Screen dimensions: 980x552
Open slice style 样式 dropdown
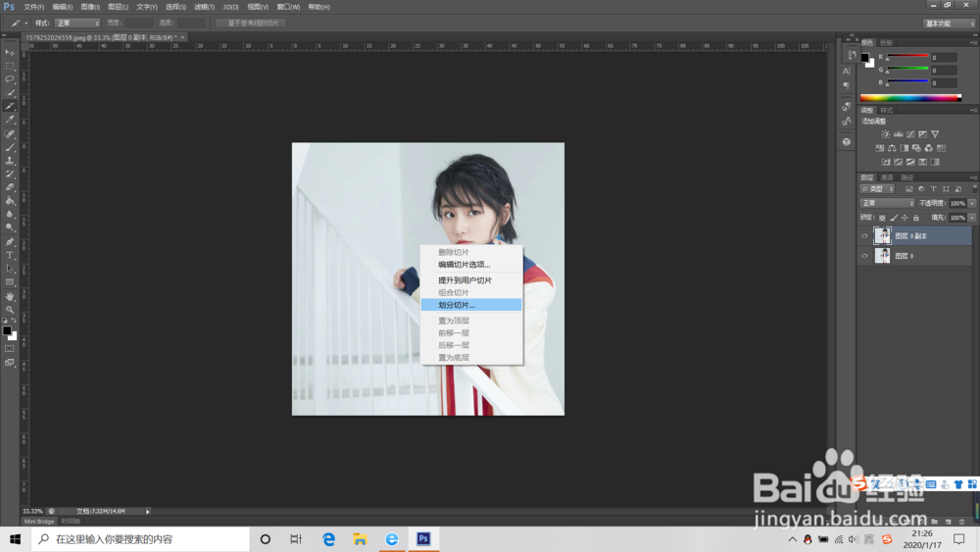click(76, 24)
